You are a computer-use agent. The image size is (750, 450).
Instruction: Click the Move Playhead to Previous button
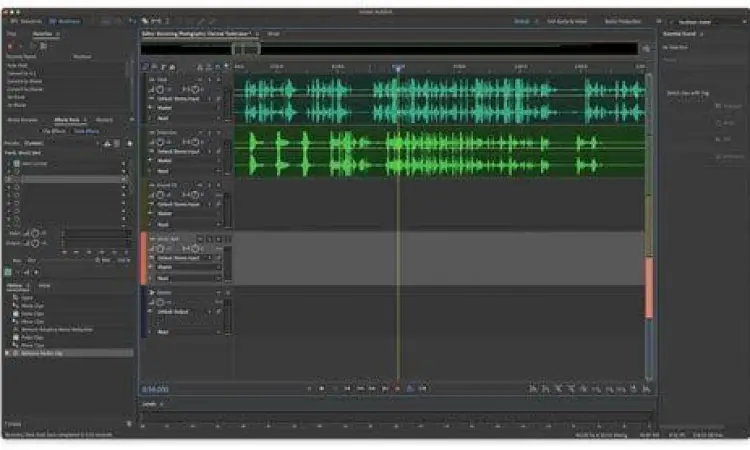coord(348,389)
